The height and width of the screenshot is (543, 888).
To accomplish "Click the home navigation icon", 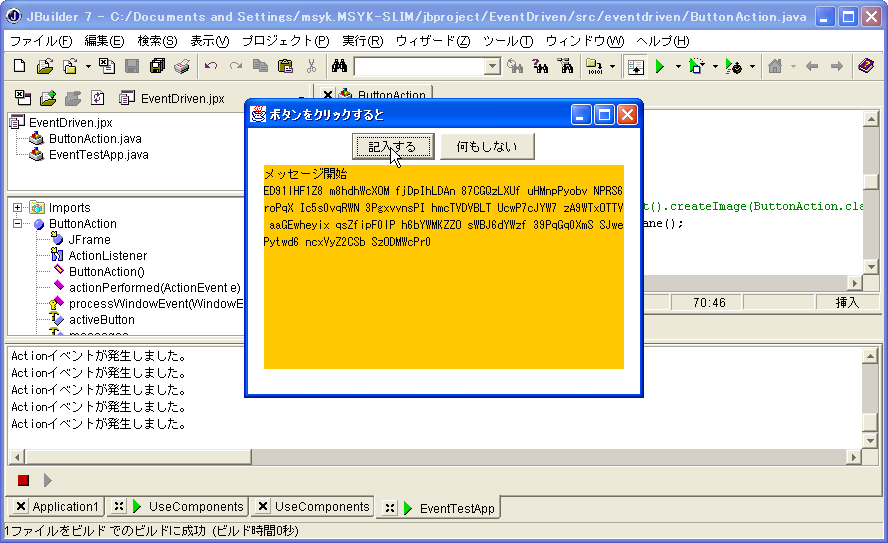I will pos(774,66).
